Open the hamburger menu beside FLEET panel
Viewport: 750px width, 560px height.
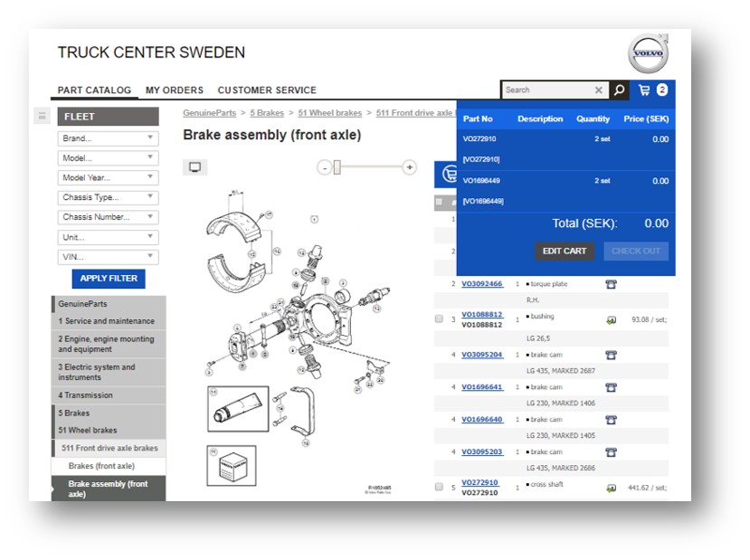42,116
